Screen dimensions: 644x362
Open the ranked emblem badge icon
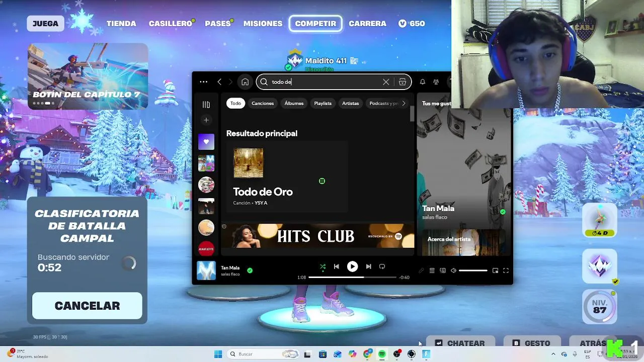tap(600, 265)
